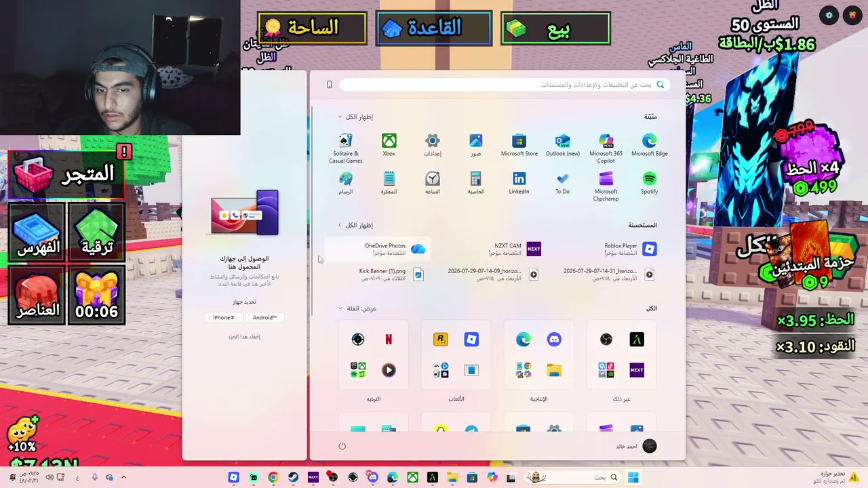Open Steam from the taskbar

(293, 477)
